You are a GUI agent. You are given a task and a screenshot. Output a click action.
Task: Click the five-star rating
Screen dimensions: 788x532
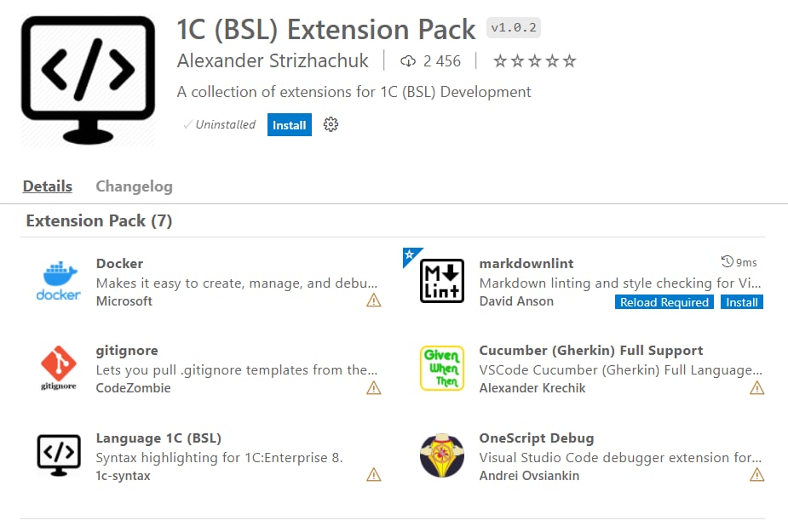point(534,61)
